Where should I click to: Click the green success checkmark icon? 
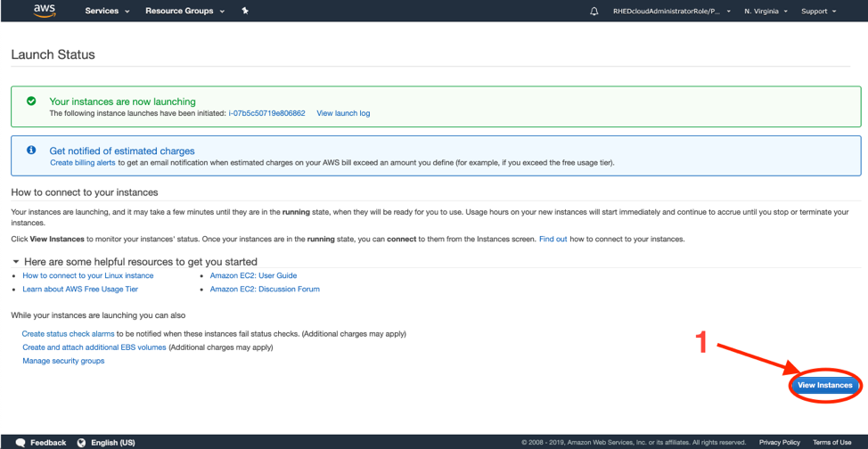(31, 102)
